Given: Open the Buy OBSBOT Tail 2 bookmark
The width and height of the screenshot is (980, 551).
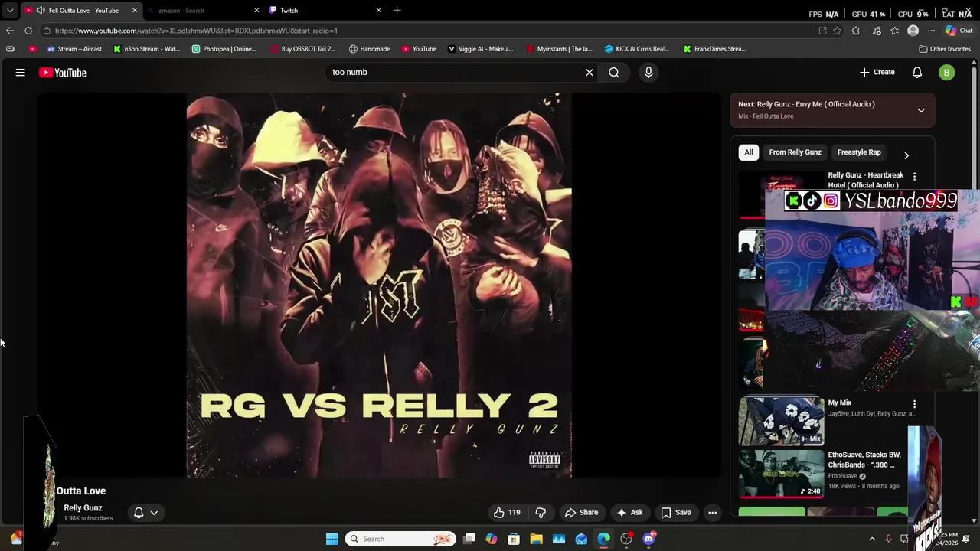Looking at the screenshot, I should tap(303, 49).
